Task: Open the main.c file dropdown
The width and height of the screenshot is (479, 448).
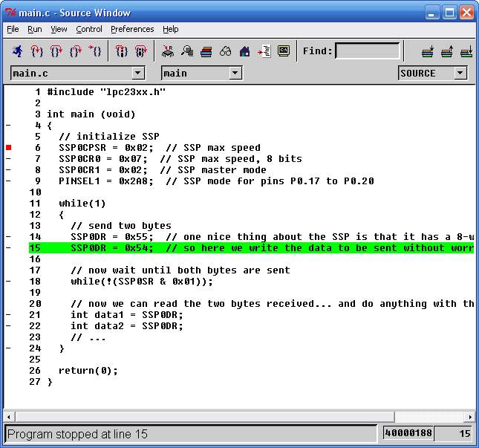Action: (138, 73)
